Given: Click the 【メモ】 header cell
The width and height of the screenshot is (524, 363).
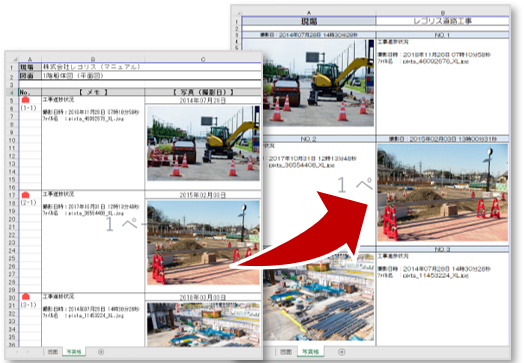Looking at the screenshot, I should point(93,92).
